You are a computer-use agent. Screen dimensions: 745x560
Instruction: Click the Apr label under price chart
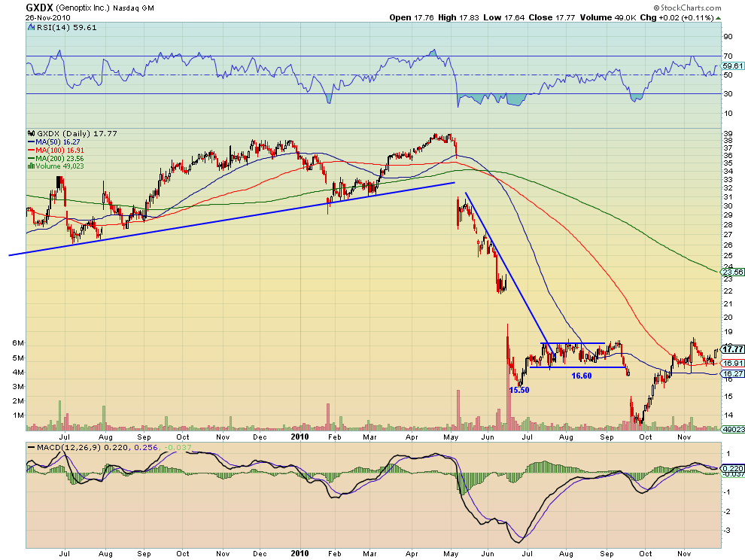412,437
